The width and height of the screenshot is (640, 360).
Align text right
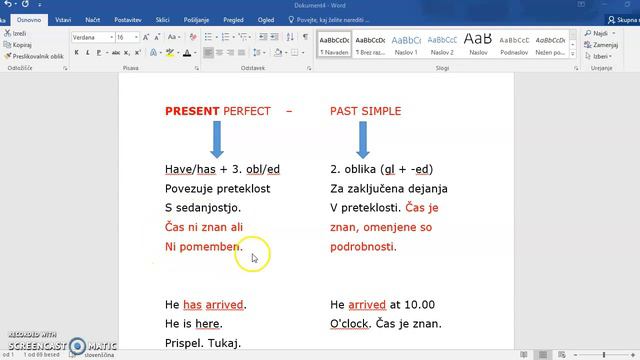(x=230, y=53)
